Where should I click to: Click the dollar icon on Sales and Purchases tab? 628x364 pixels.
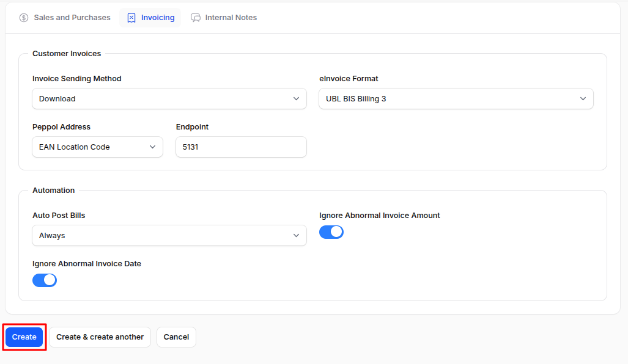pyautogui.click(x=23, y=17)
